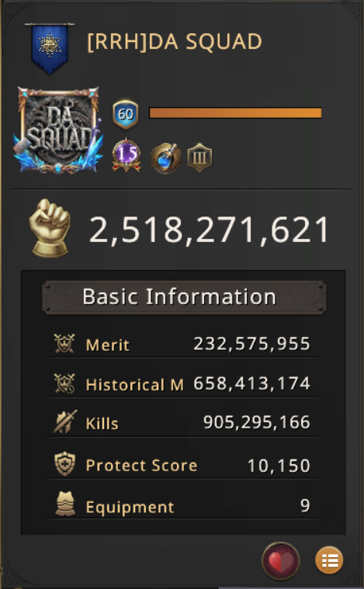This screenshot has height=589, width=364.
Task: Select the blue potion badge icon
Action: point(165,158)
